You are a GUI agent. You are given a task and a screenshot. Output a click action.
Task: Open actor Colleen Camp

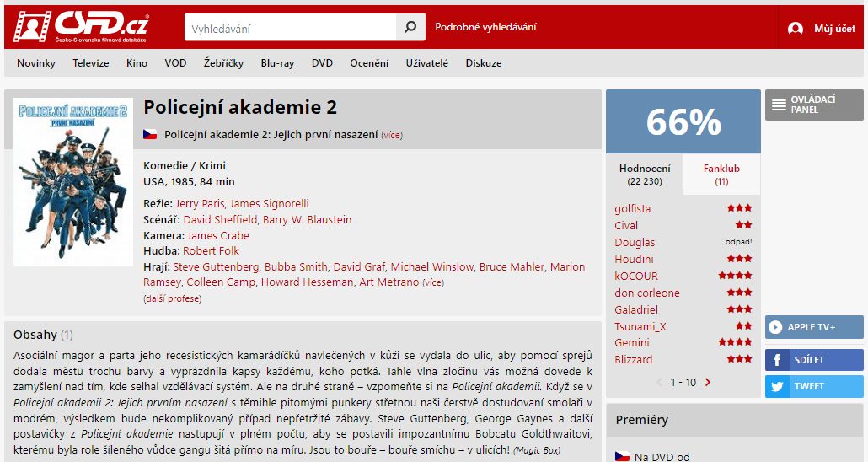pyautogui.click(x=221, y=282)
